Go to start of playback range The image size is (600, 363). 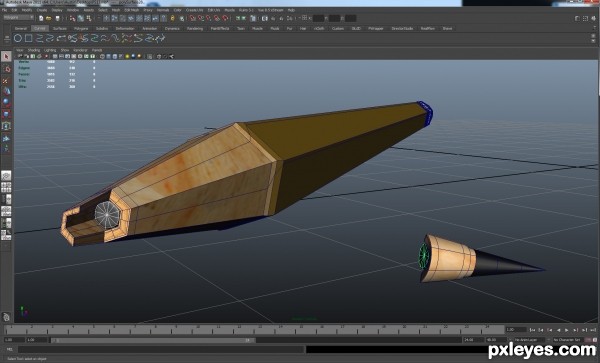[532, 330]
